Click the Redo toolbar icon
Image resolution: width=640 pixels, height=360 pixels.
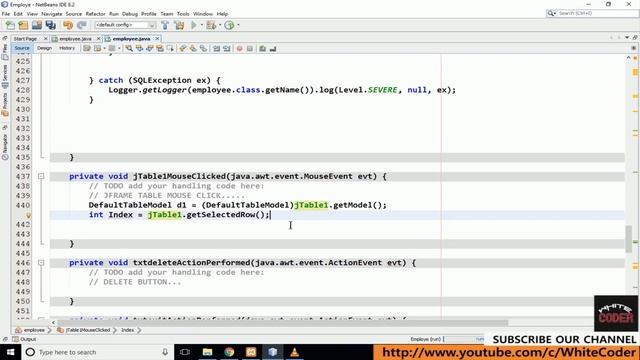coord(81,25)
